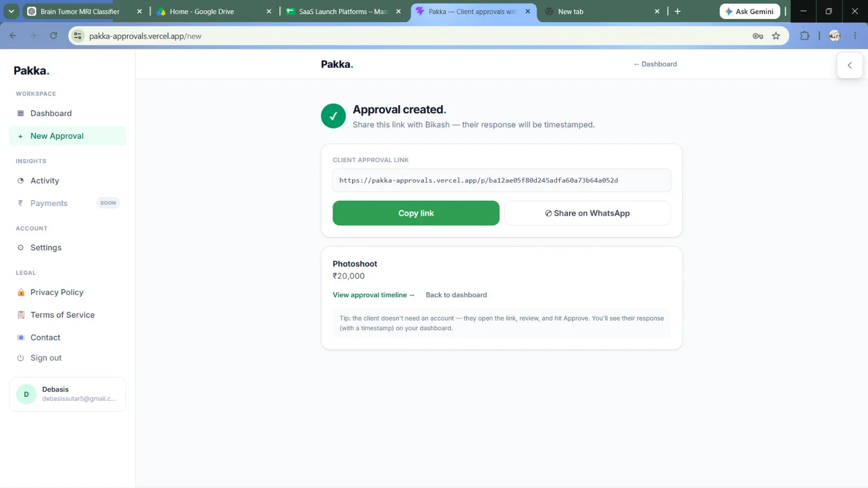Switch to Home - Google Drive tab

tap(202, 11)
